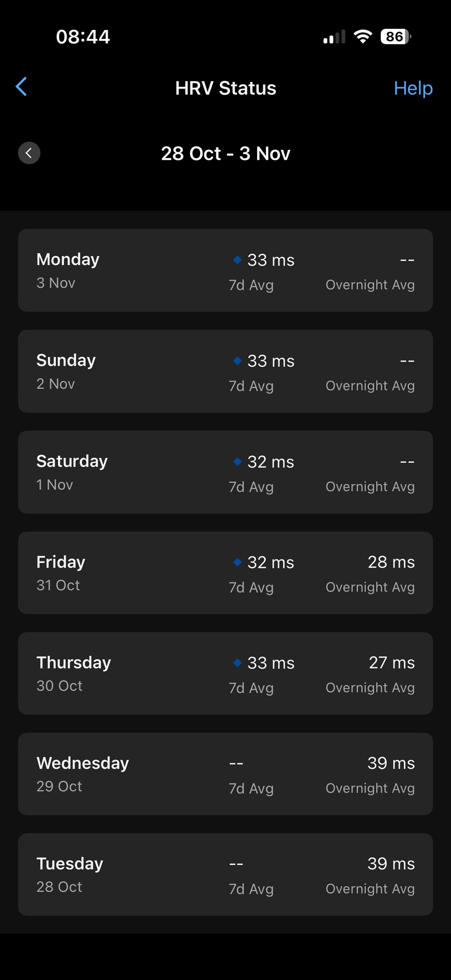Screen dimensions: 451x980
Task: Tap the 08:44 clock in status bar
Action: 83,37
